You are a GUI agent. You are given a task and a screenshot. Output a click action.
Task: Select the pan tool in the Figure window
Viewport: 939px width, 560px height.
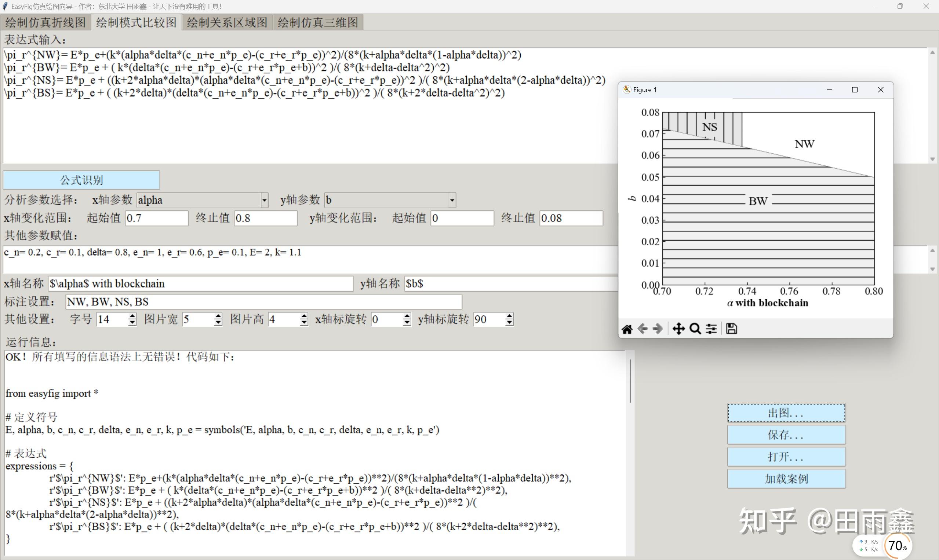pos(678,329)
